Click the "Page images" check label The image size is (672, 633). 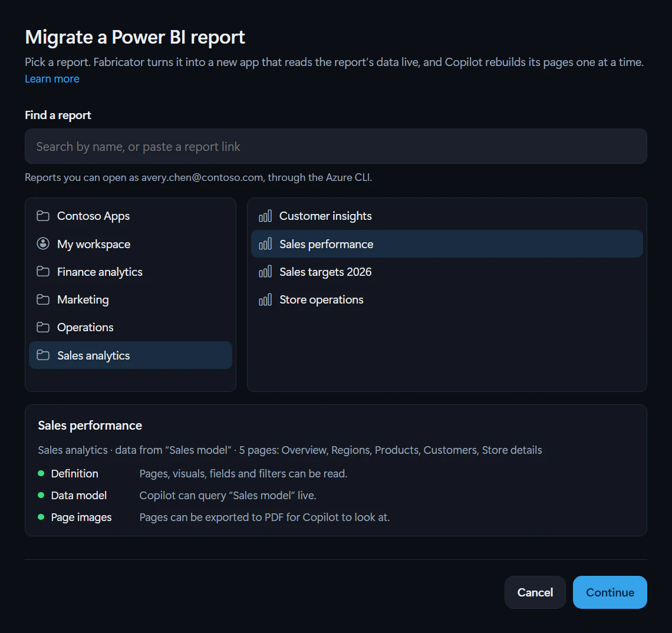tap(81, 517)
